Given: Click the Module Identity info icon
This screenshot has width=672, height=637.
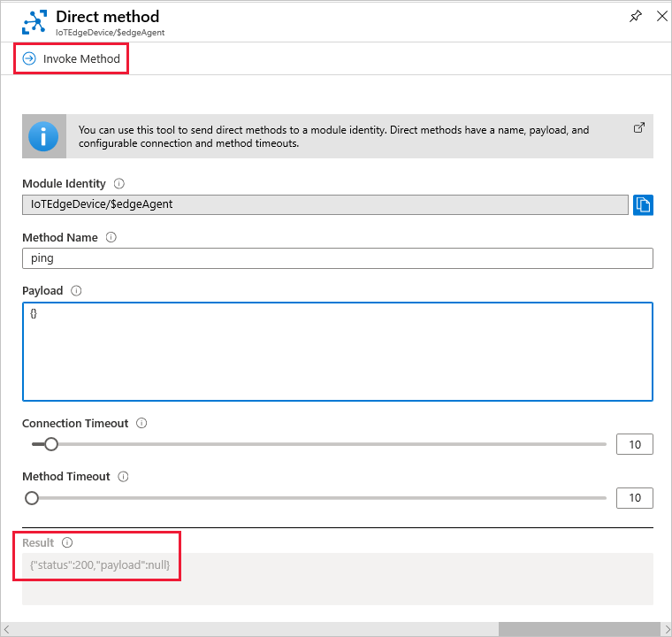Looking at the screenshot, I should point(119,184).
